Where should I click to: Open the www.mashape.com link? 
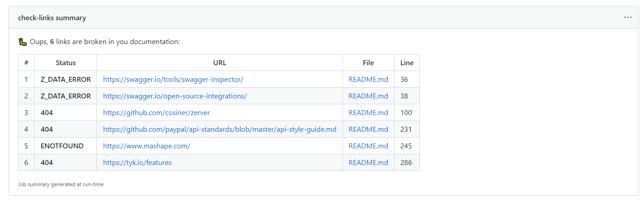click(x=147, y=146)
